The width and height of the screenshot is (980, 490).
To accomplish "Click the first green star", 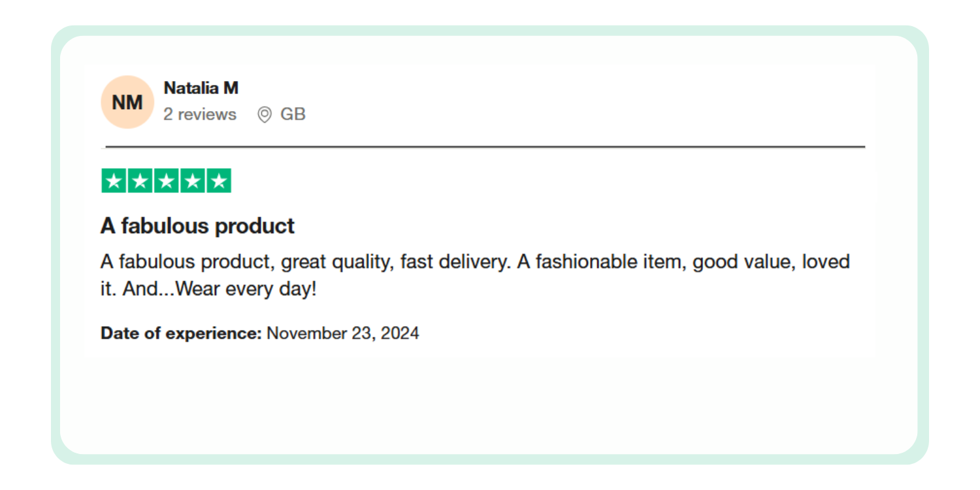I will 114,181.
